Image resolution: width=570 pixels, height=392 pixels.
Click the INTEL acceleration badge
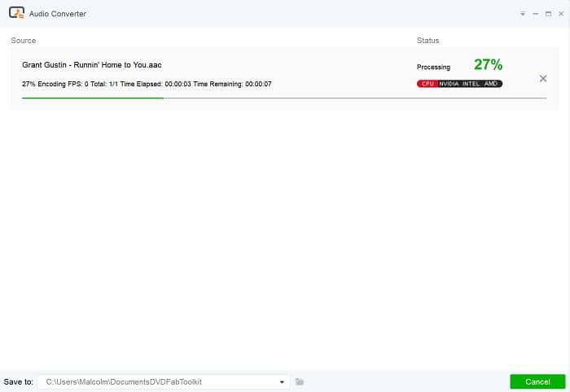471,84
